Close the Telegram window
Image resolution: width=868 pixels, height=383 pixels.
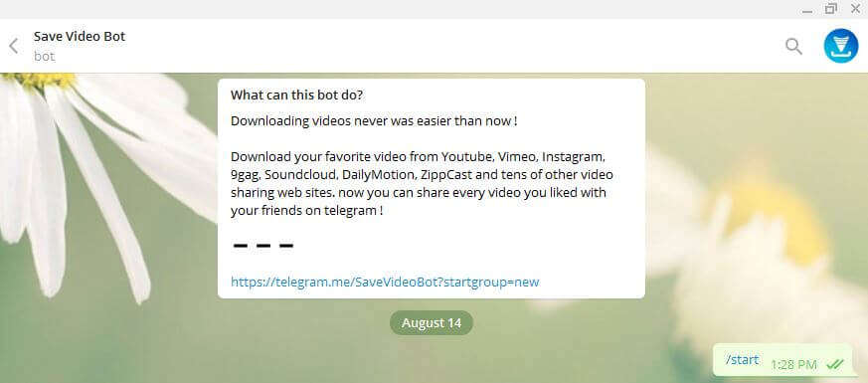pos(855,8)
